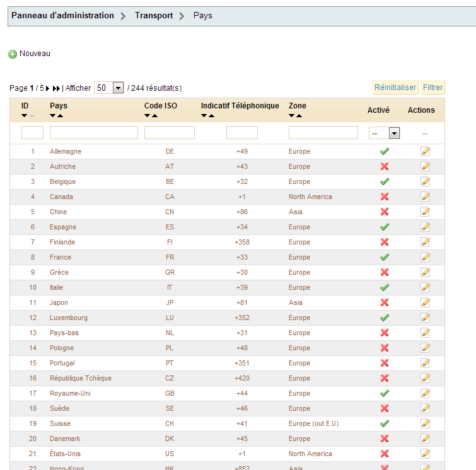Edit Royaume-Uni with pencil icon
The image size is (476, 470).
pyautogui.click(x=426, y=393)
